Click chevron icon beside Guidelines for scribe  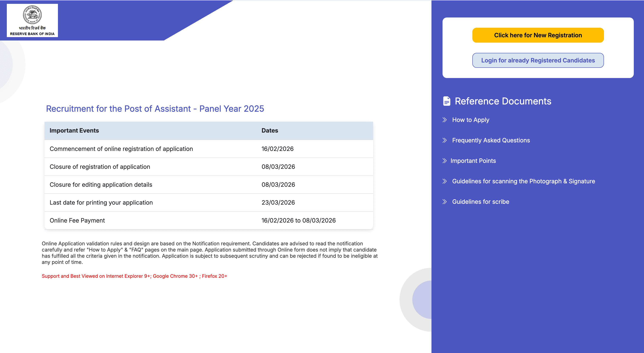444,202
